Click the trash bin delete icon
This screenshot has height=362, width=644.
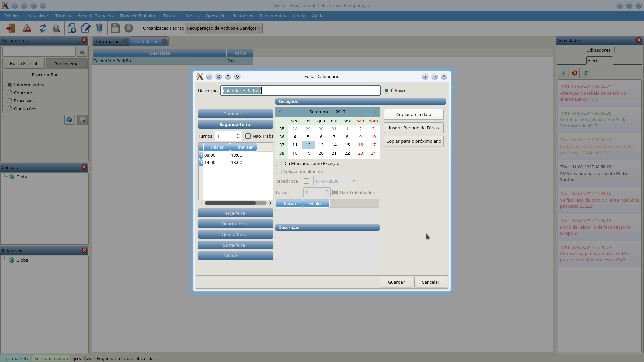[99, 28]
